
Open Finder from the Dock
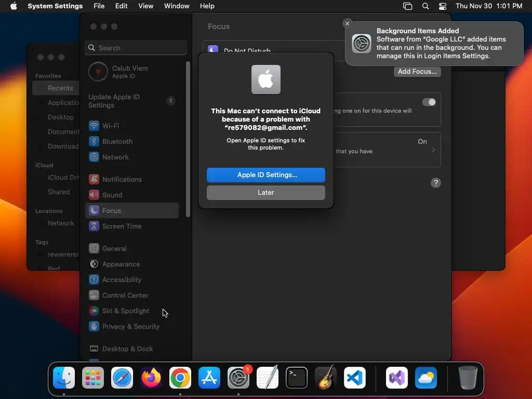point(64,378)
